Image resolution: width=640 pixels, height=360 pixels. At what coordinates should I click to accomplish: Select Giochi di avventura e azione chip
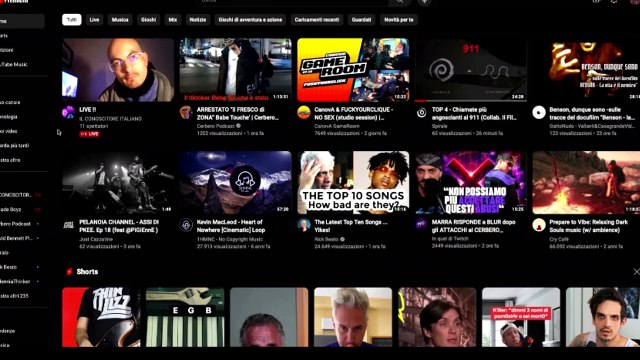[250, 20]
